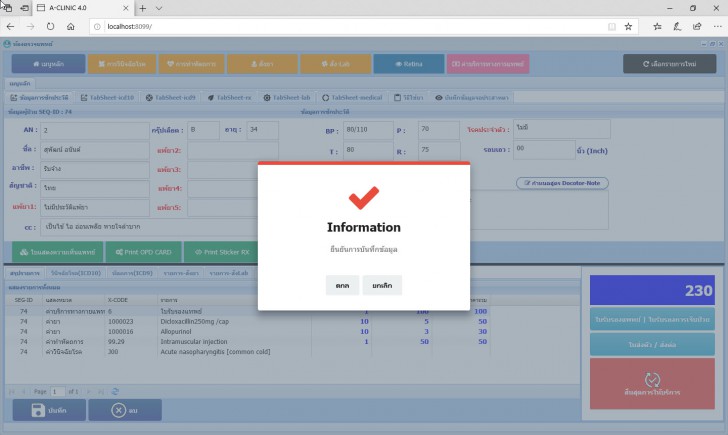The image size is (728, 435).
Task: Click Print Sticker RX button
Action: (x=221, y=252)
